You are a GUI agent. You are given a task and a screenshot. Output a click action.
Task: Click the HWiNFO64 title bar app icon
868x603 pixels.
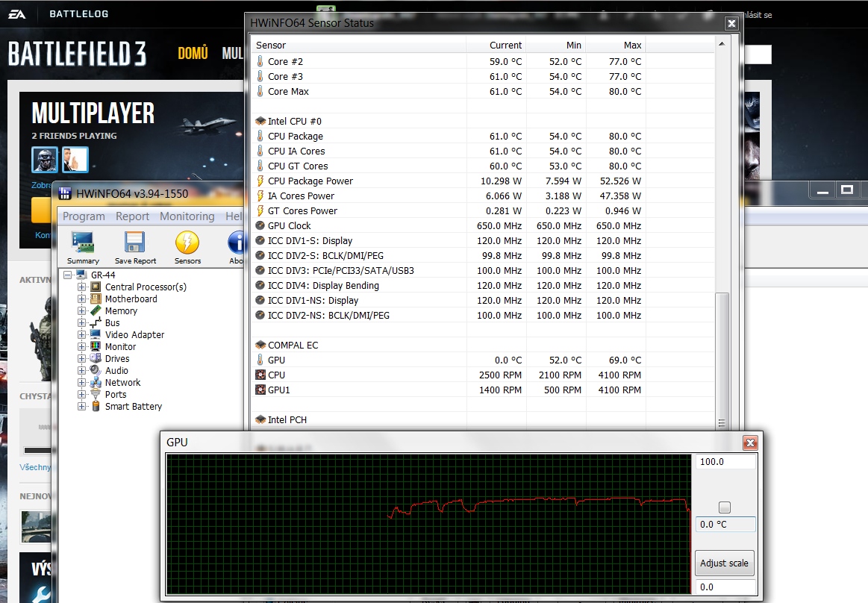[65, 193]
